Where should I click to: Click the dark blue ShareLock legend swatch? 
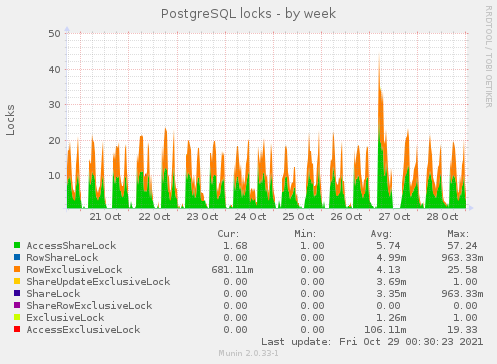17,293
